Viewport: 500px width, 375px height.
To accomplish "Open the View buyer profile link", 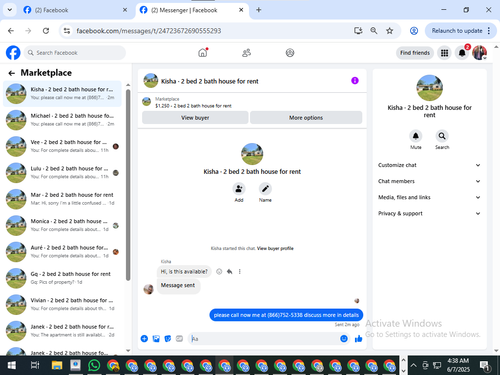I will pos(275,248).
